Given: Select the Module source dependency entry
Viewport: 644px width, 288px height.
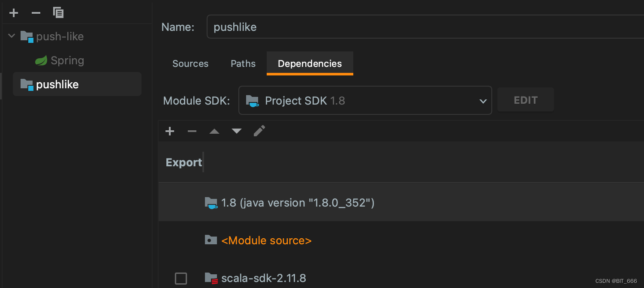Looking at the screenshot, I should (x=266, y=240).
